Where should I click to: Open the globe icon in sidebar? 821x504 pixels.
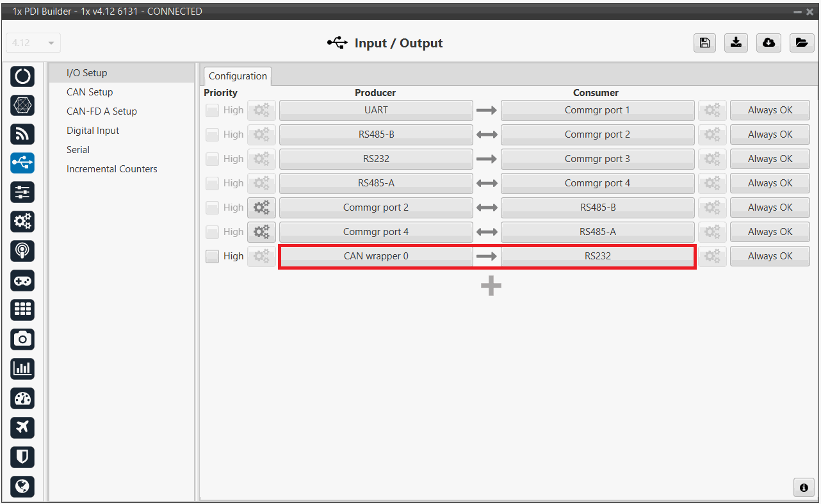point(22,486)
